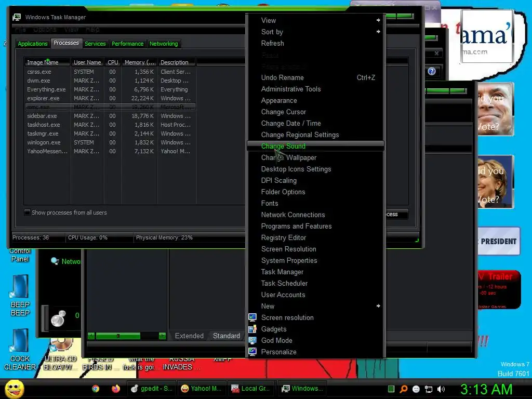This screenshot has height=399, width=532.
Task: Click the Gadgets icon in the context menu
Action: pyautogui.click(x=252, y=329)
